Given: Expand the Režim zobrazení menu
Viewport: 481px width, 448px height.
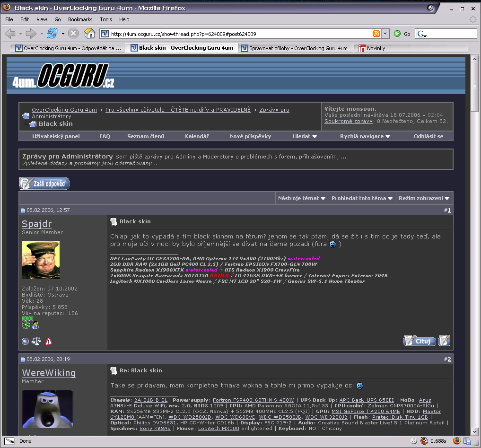Looking at the screenshot, I should (424, 198).
